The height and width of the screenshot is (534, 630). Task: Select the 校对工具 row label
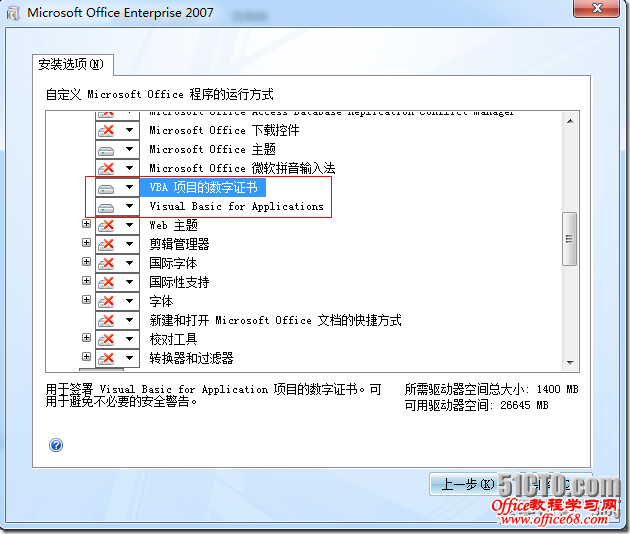(x=173, y=339)
